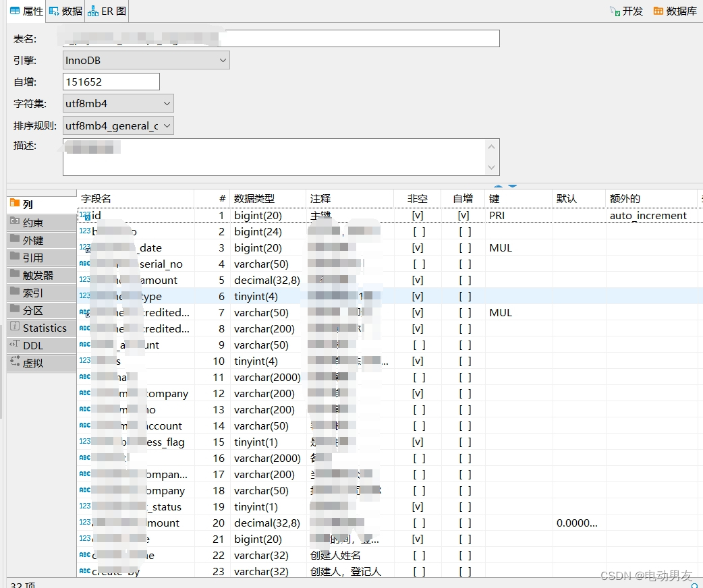Switch to the 属性 tab
The image size is (703, 588).
pyautogui.click(x=26, y=11)
